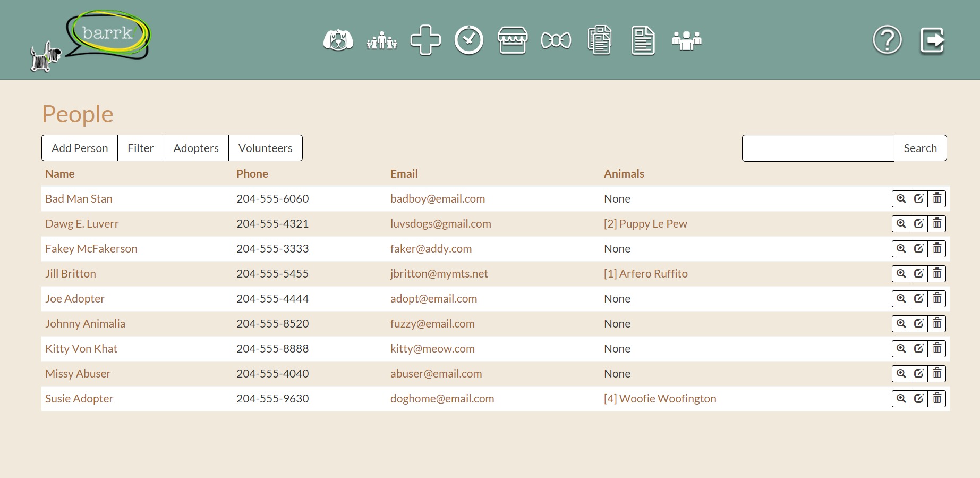This screenshot has height=478, width=980.
Task: Click the logout arrow icon
Action: point(932,40)
